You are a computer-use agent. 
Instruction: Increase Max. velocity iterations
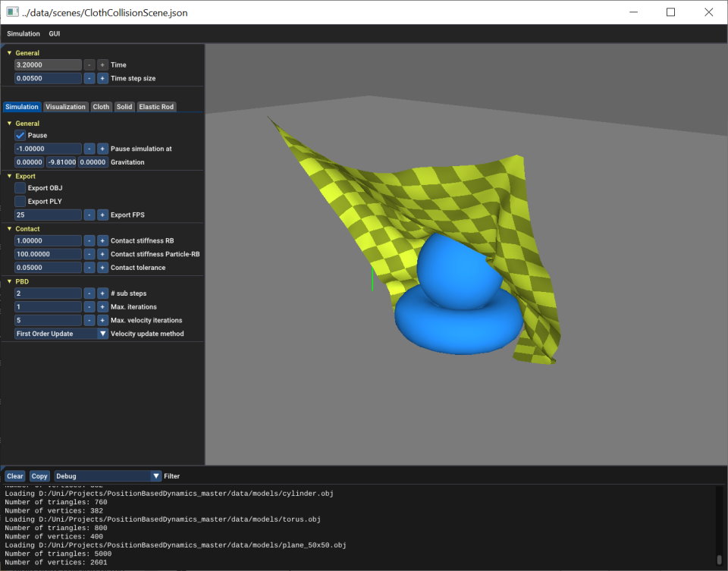102,320
